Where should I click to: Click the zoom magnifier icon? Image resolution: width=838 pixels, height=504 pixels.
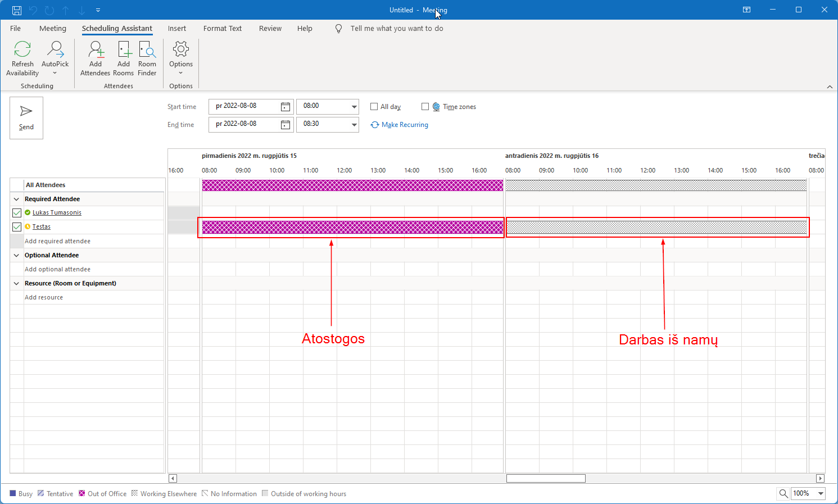(x=783, y=493)
